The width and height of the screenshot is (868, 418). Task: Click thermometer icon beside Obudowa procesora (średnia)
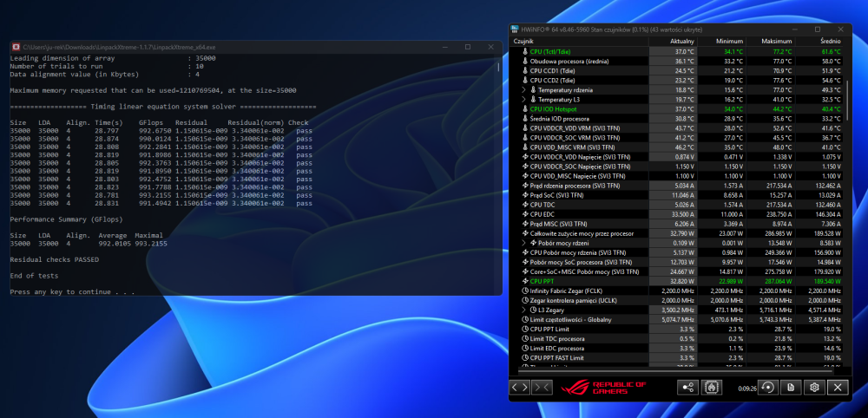coord(525,61)
